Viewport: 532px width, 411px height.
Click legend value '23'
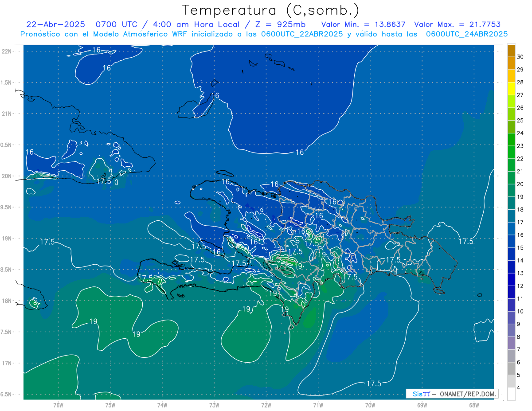(520, 146)
